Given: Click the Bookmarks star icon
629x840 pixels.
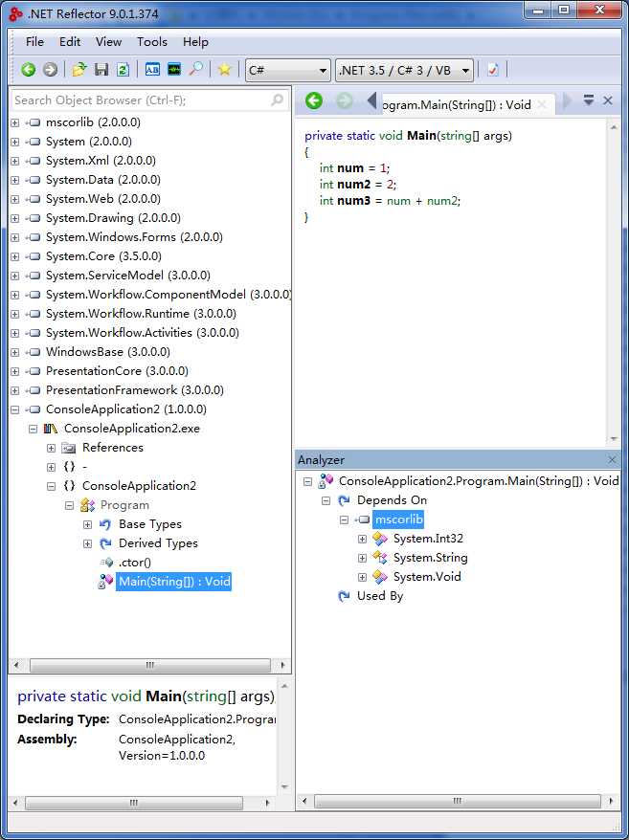Looking at the screenshot, I should pyautogui.click(x=225, y=70).
